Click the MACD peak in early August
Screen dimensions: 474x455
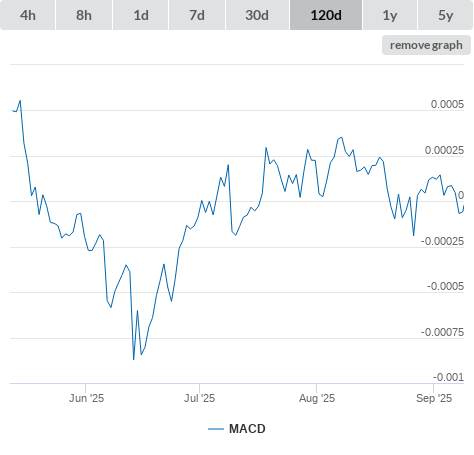[x=341, y=137]
